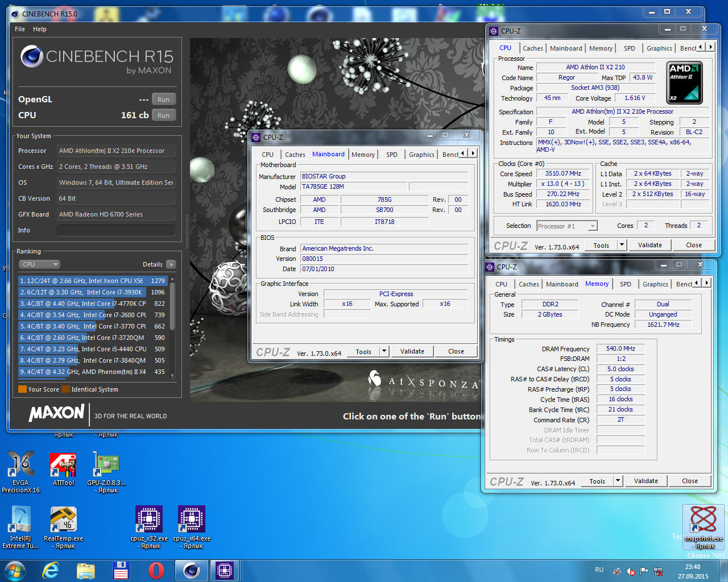Open EVGA PrecisionX 16 desktop shortcut
Viewport: 728px width, 582px height.
pos(20,472)
